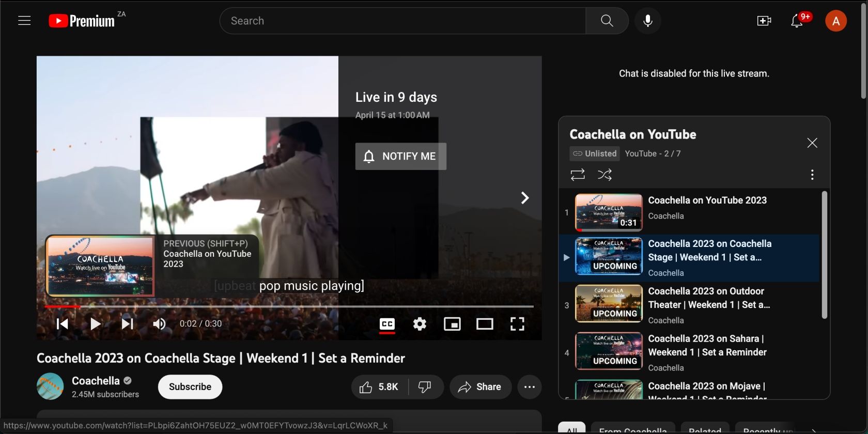The width and height of the screenshot is (868, 434).
Task: Click the Unlisted badge
Action: (x=595, y=153)
